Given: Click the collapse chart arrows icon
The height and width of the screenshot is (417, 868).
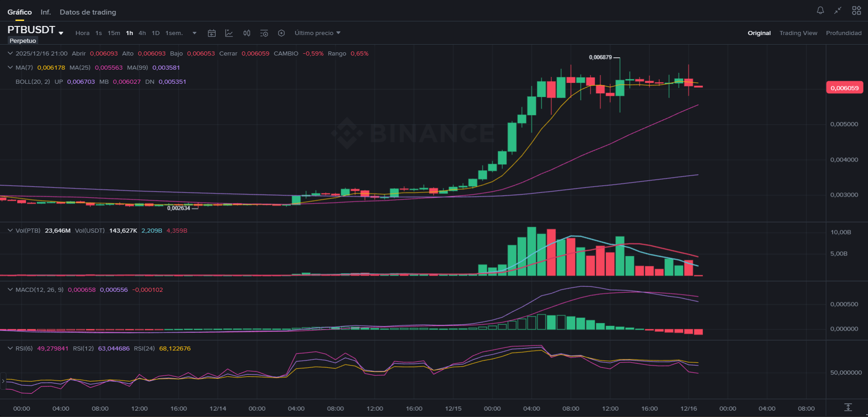Looking at the screenshot, I should tap(838, 10).
